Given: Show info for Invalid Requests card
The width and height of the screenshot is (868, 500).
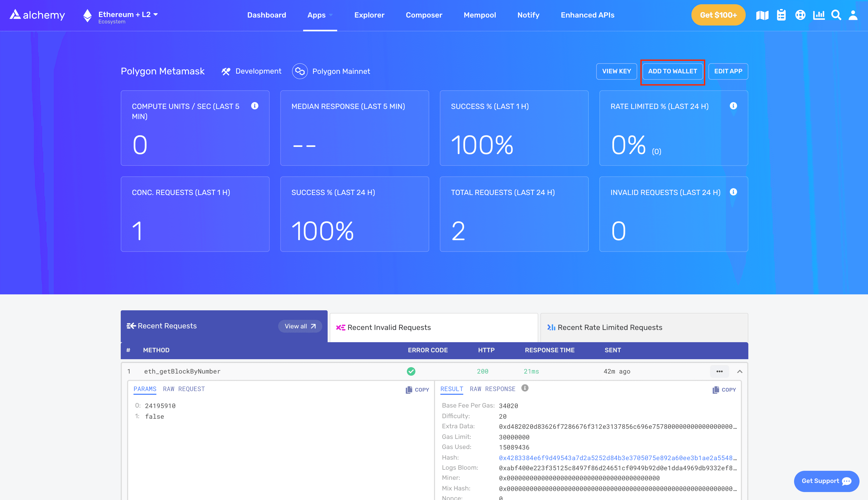Looking at the screenshot, I should 733,192.
